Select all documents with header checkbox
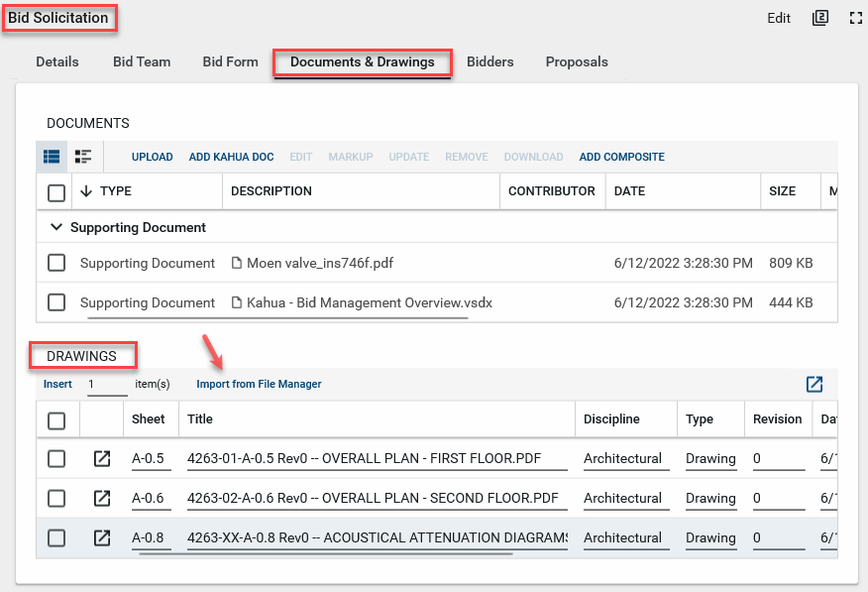This screenshot has width=868, height=592. (56, 191)
